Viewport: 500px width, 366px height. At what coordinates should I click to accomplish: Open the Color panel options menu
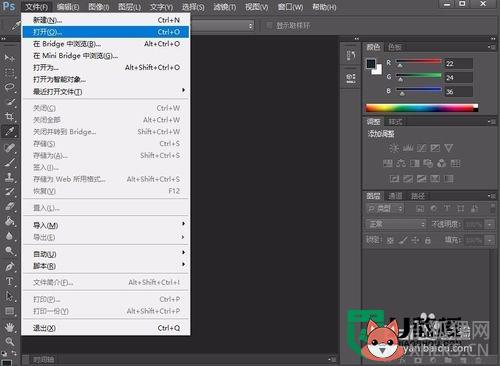tap(492, 47)
